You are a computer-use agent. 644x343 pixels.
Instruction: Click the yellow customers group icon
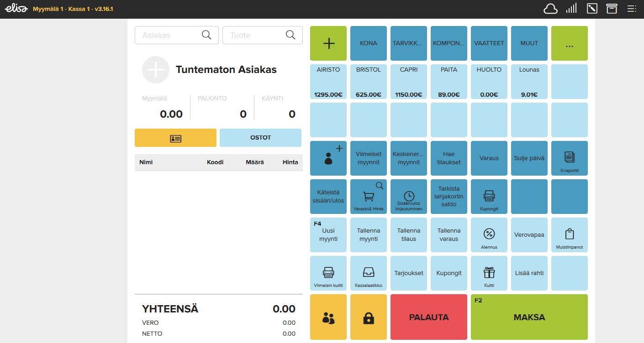328,317
